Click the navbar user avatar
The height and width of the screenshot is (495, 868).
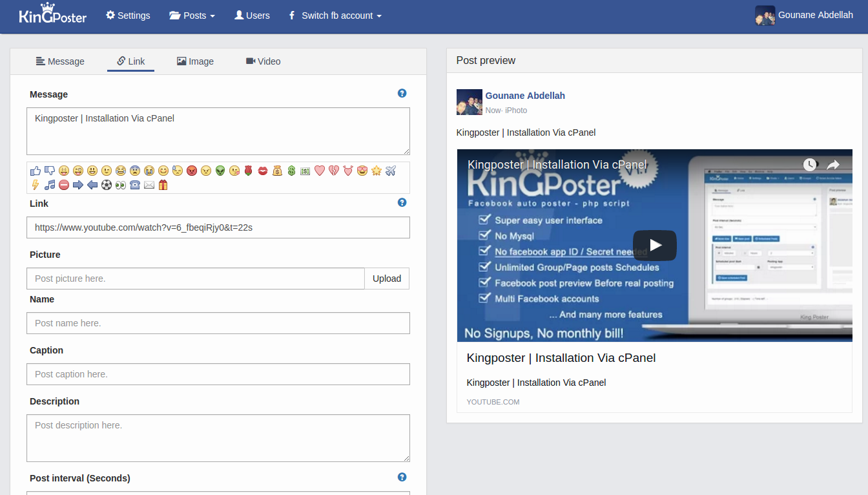(x=765, y=16)
